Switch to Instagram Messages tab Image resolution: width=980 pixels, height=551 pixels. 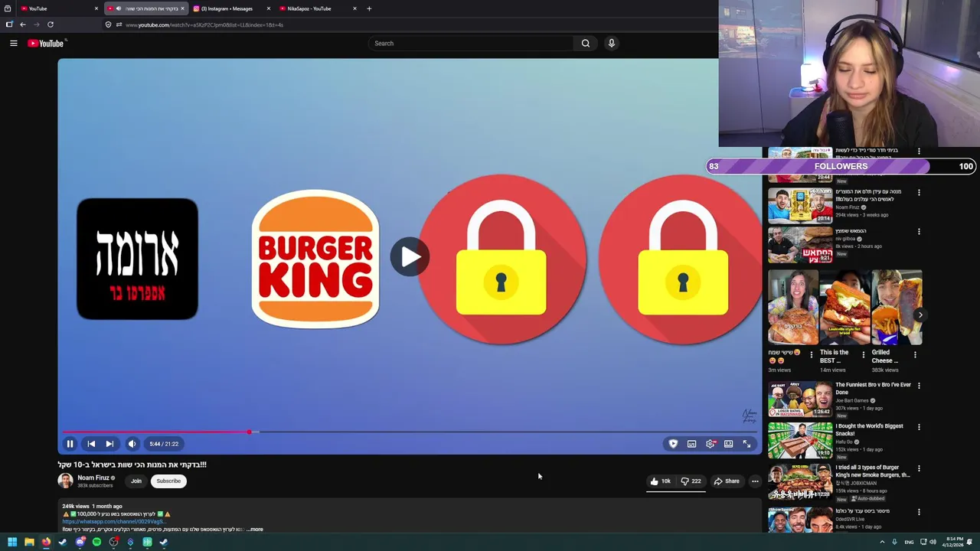click(x=231, y=8)
